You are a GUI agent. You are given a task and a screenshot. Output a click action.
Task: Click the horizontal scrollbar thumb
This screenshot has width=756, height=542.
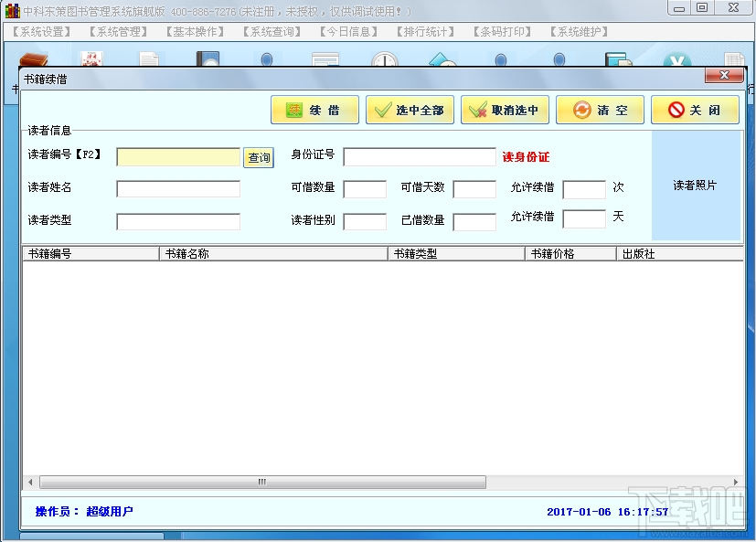[x=262, y=482]
